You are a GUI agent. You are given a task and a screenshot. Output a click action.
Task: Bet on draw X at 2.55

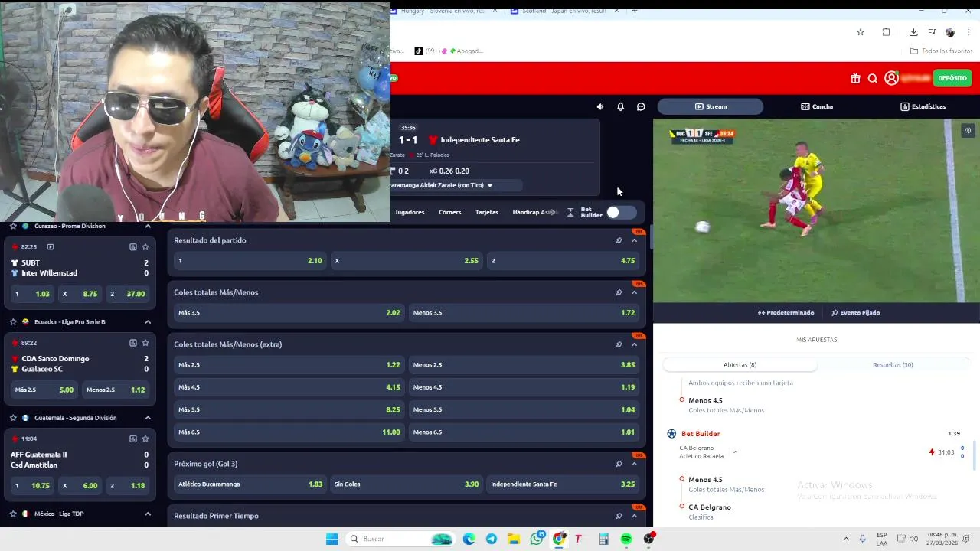pyautogui.click(x=407, y=261)
